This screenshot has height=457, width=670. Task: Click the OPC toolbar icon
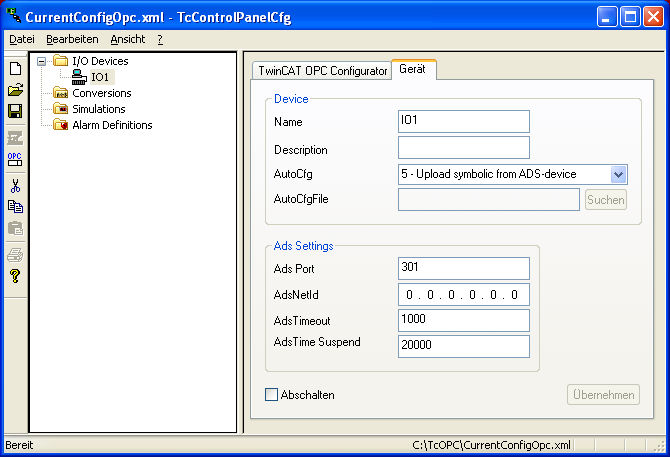point(15,159)
